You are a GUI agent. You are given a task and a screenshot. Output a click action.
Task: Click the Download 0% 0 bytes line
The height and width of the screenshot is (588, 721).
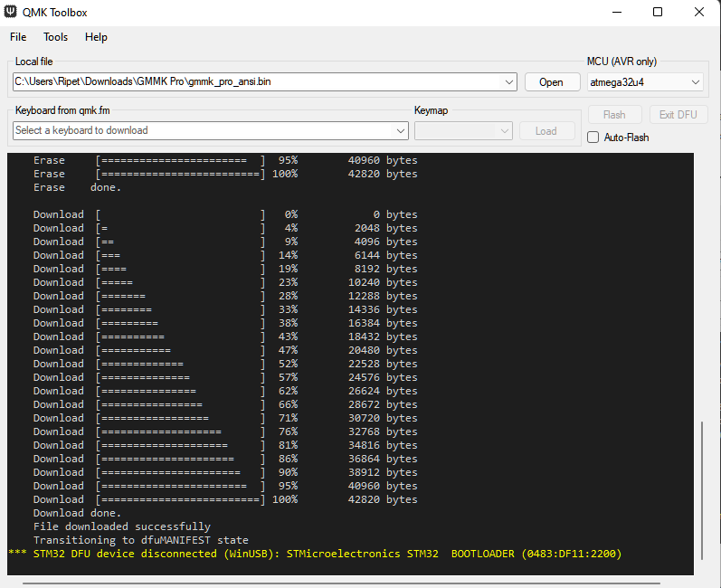pos(225,214)
